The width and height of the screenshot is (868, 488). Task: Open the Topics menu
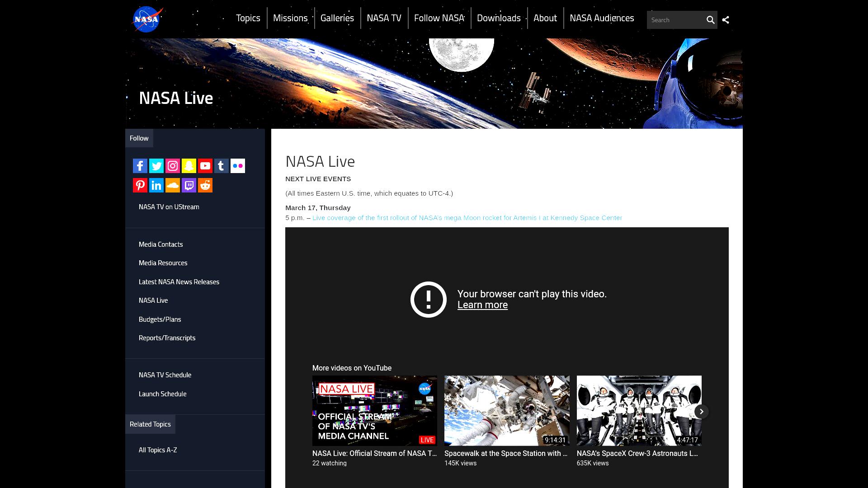click(x=248, y=18)
